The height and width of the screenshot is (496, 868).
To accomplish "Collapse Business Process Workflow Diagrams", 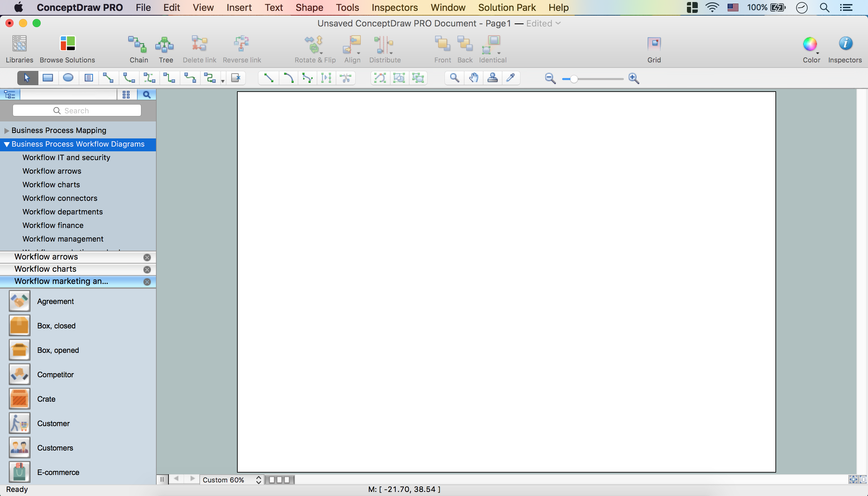I will pos(6,144).
